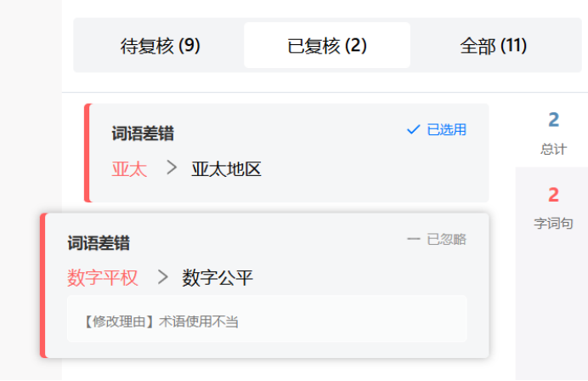Click the arrow between 数字平权 and 数字公平

(x=162, y=277)
